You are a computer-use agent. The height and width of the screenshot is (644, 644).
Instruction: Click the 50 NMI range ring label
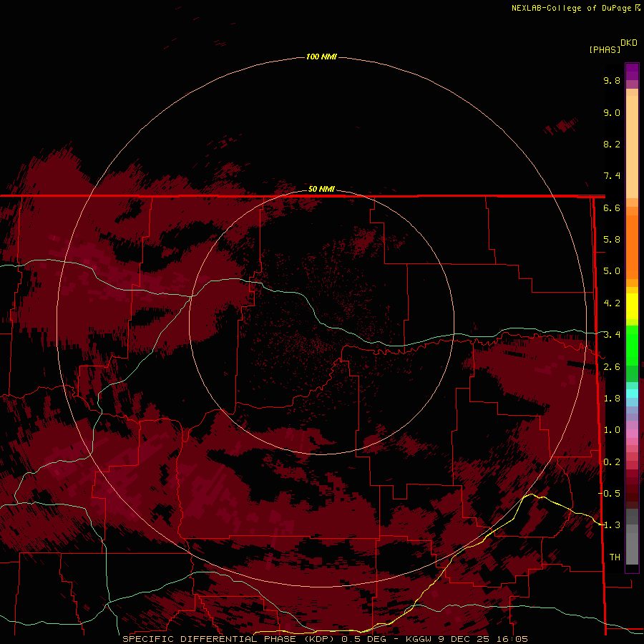coord(321,189)
